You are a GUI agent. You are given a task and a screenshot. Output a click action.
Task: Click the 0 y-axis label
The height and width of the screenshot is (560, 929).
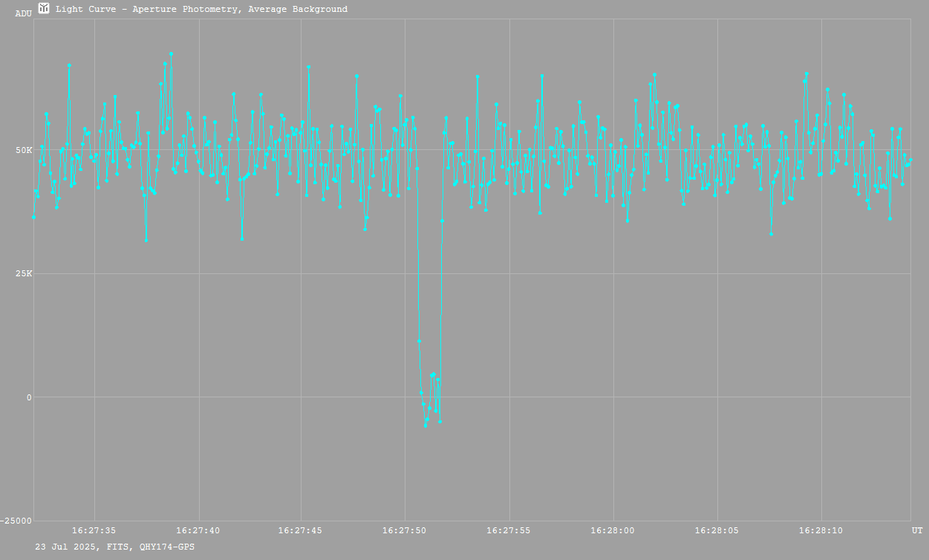pyautogui.click(x=29, y=397)
